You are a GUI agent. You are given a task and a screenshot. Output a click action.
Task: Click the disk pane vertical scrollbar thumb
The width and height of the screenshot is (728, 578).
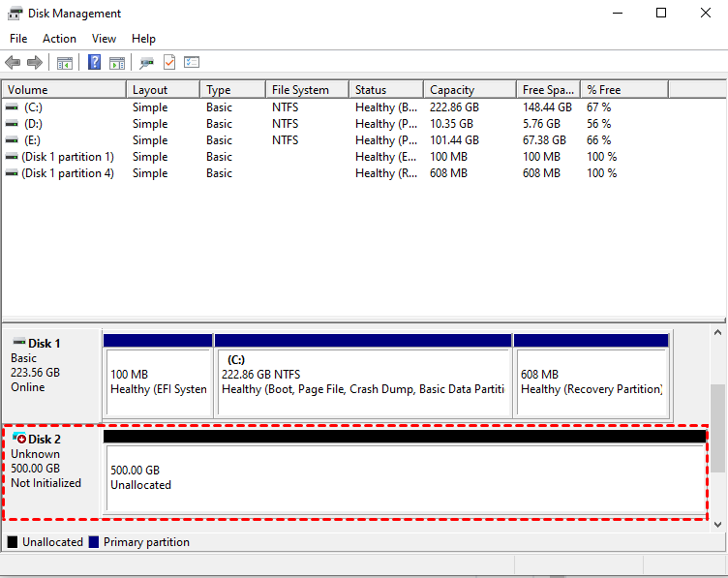(717, 429)
